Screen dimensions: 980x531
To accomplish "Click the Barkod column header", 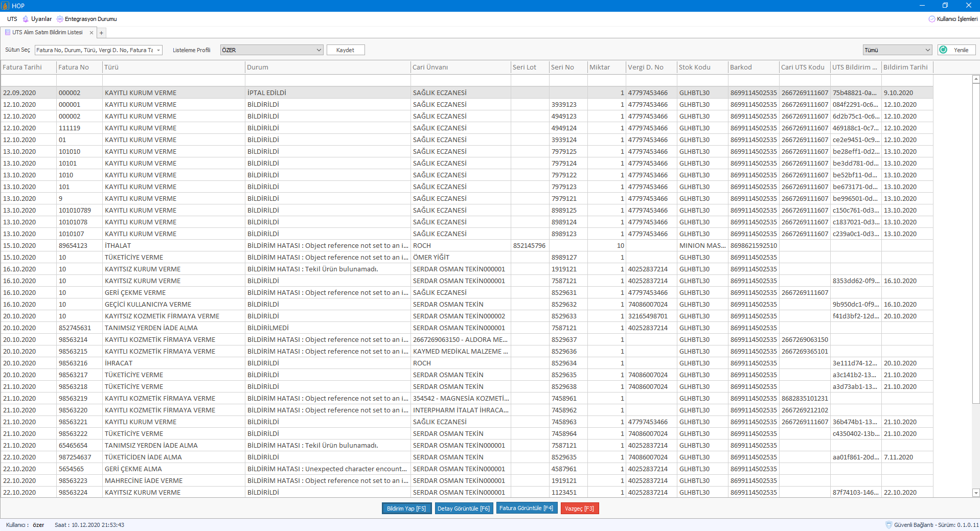I will (754, 67).
